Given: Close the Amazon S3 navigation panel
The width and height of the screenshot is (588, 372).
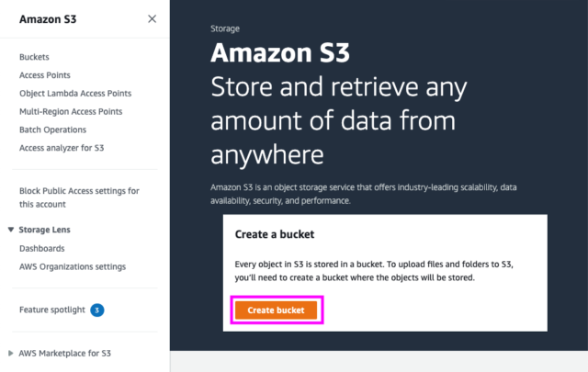Looking at the screenshot, I should 152,18.
